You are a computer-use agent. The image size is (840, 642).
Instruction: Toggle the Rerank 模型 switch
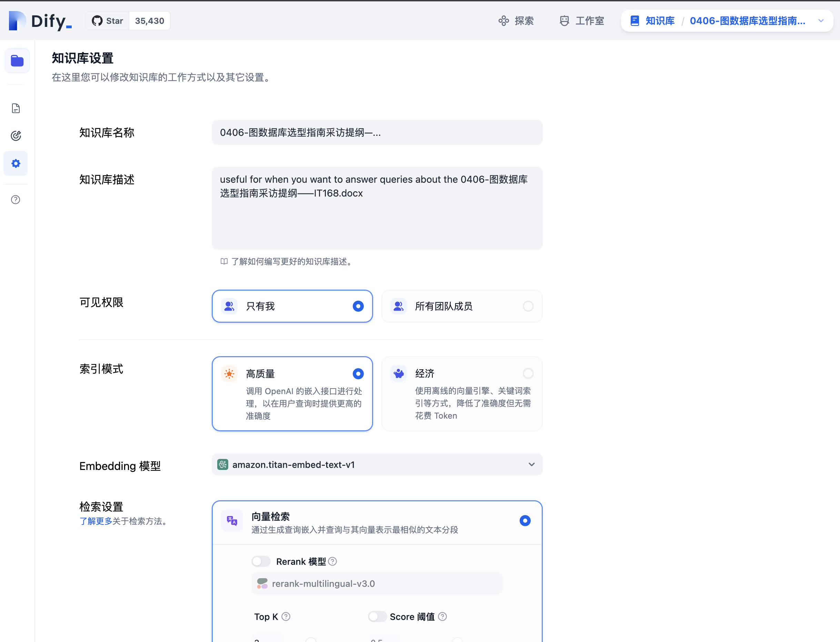261,561
